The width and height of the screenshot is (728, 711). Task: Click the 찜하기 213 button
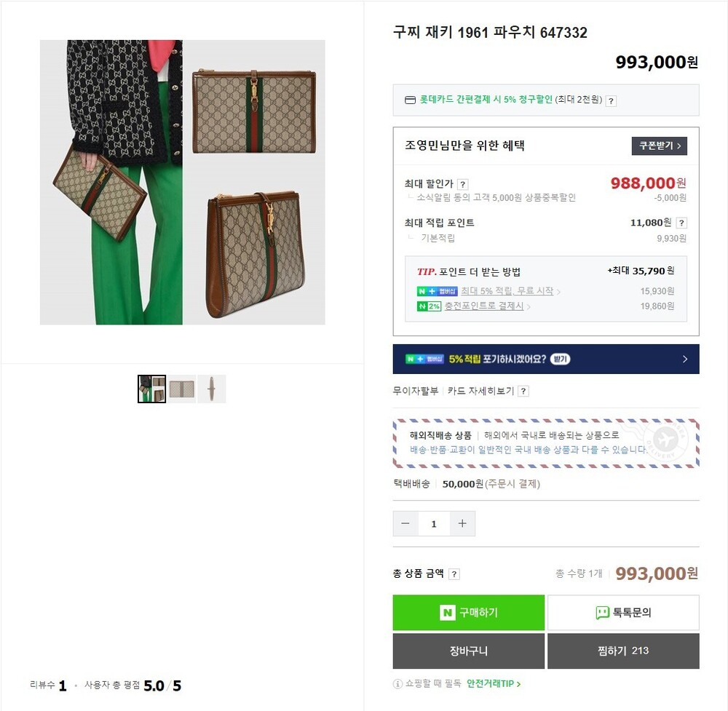click(623, 651)
